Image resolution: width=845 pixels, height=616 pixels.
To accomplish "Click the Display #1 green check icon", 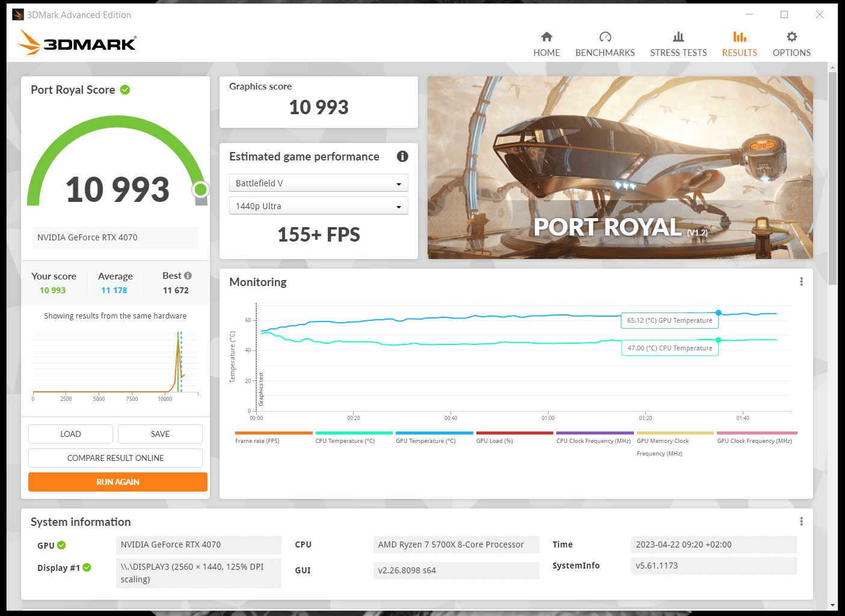I will click(x=87, y=567).
